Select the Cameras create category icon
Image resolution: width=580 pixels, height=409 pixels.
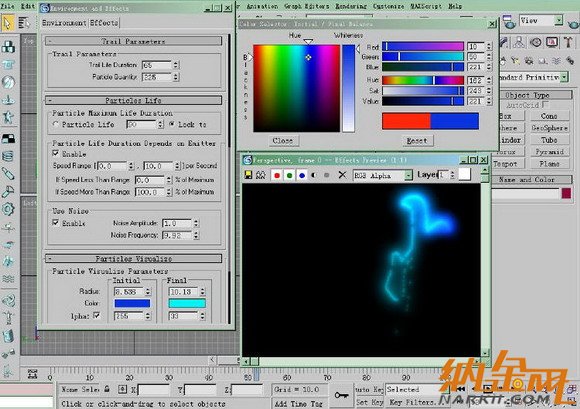click(529, 60)
